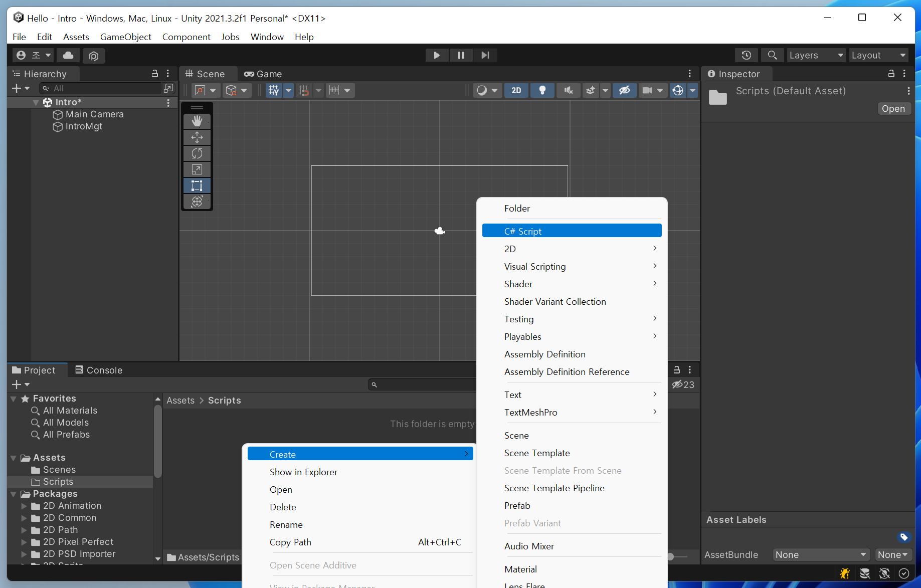Select IntroMgt object in Hierarchy
The height and width of the screenshot is (588, 921).
tap(84, 126)
